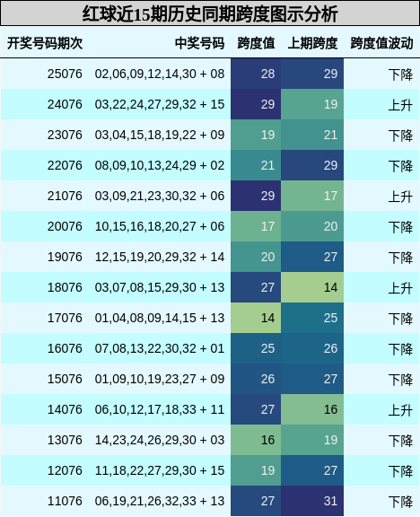
Task: Click winning numbers 03,22,24,27,29,32 + 15
Action: coord(160,104)
